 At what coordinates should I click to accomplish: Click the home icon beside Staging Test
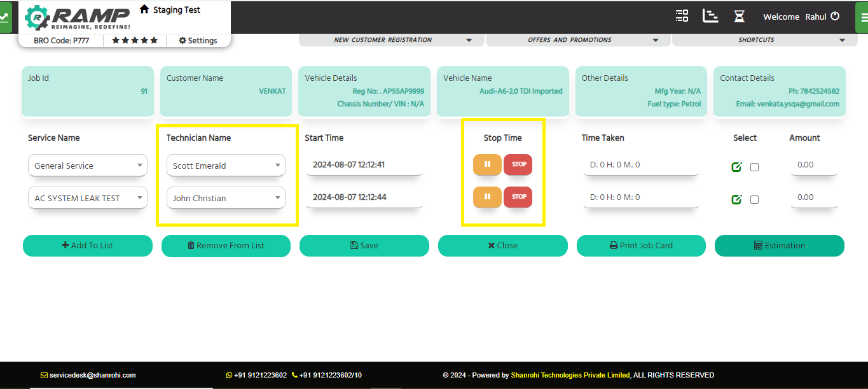click(x=144, y=10)
